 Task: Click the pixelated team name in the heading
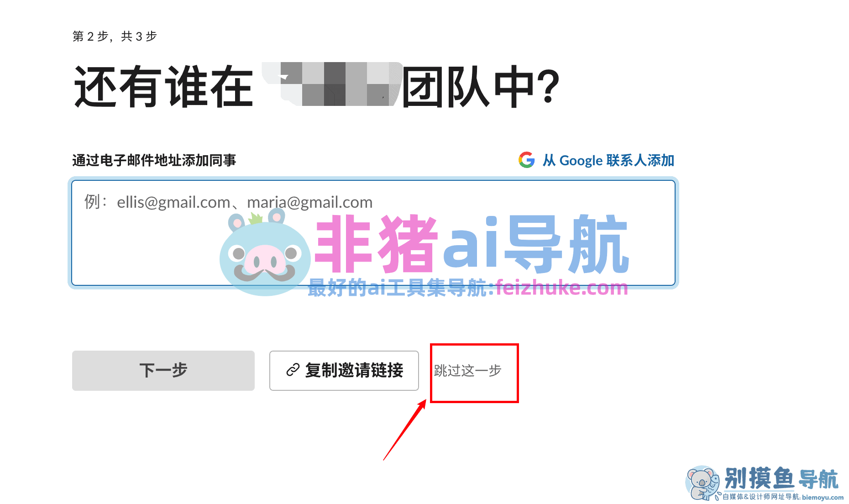point(332,84)
